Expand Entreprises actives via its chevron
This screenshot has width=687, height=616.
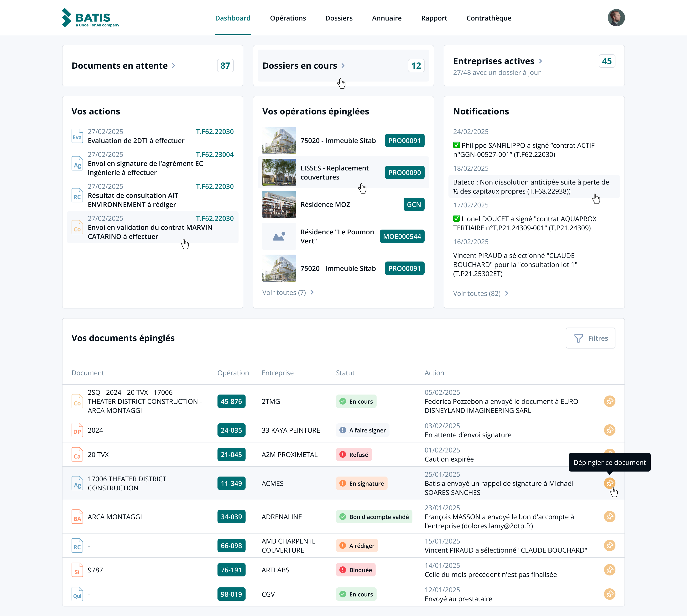(x=540, y=61)
